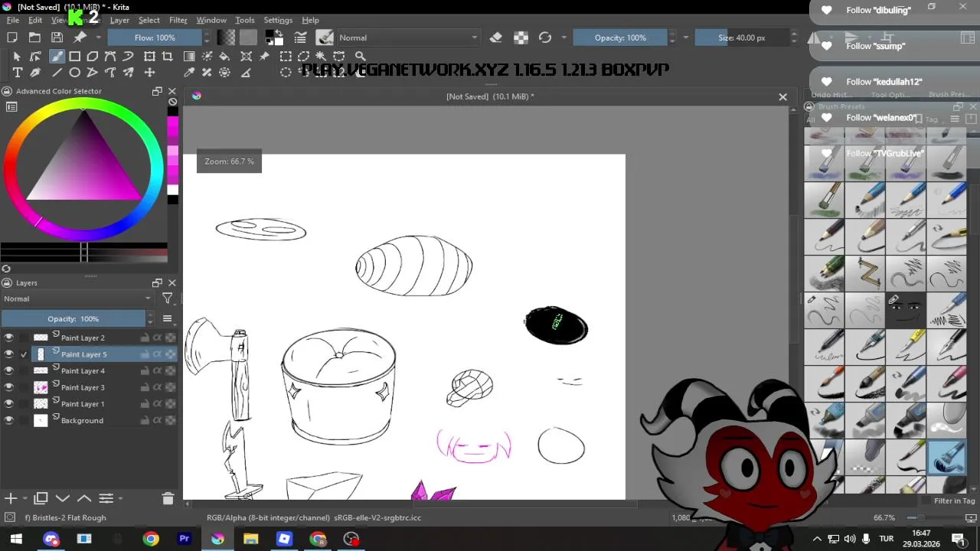Select the Measure angle tool
Screen dimensions: 980x551
247,73
